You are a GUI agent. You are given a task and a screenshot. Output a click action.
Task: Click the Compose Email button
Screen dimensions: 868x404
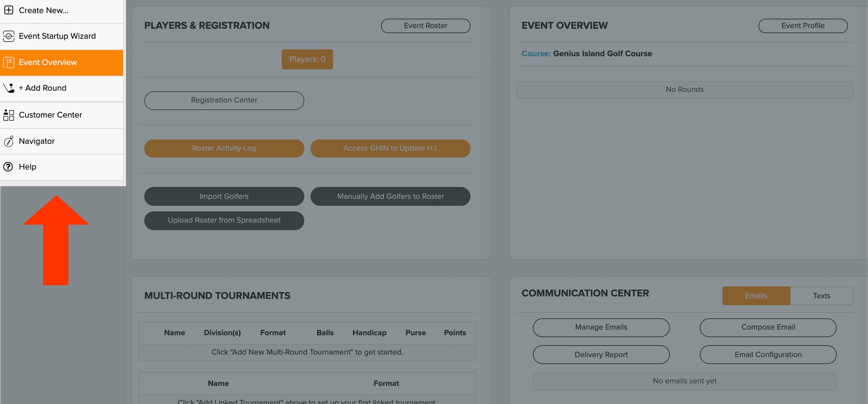click(x=768, y=327)
